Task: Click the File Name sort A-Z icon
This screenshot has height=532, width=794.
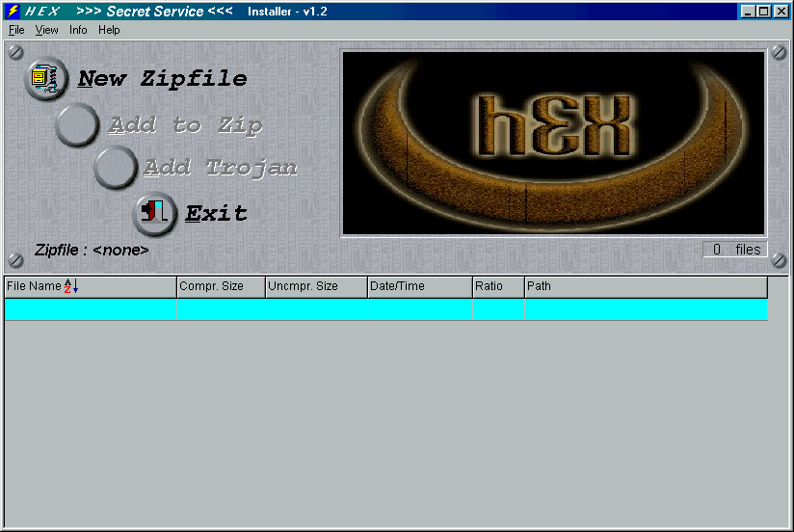Action: tap(71, 286)
